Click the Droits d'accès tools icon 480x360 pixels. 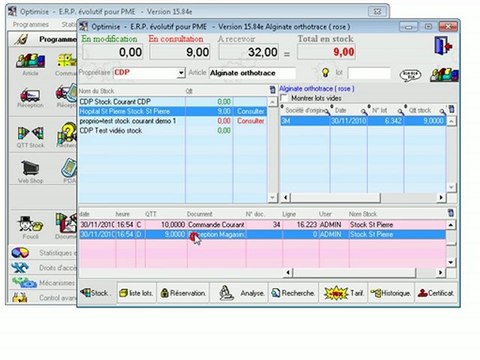[x=20, y=267]
